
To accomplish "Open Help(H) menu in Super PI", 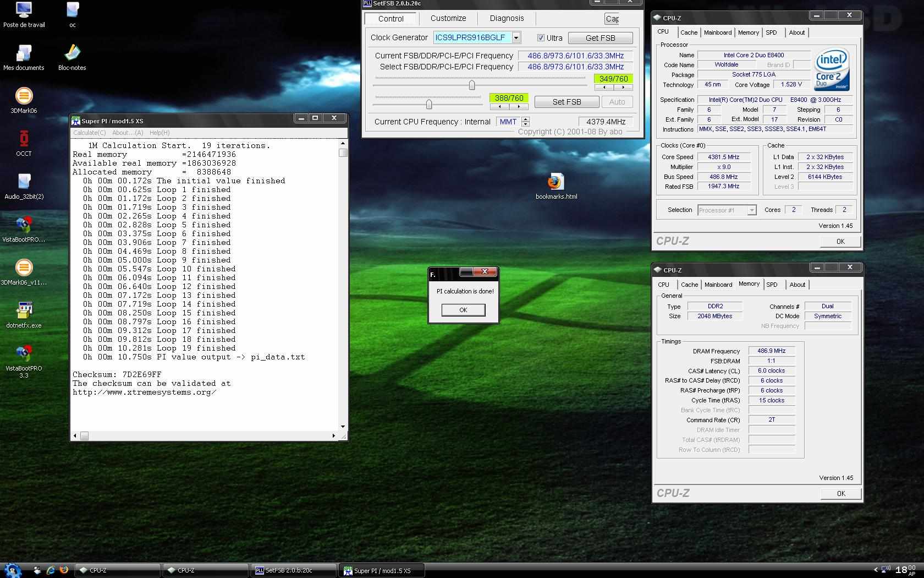I will [159, 133].
